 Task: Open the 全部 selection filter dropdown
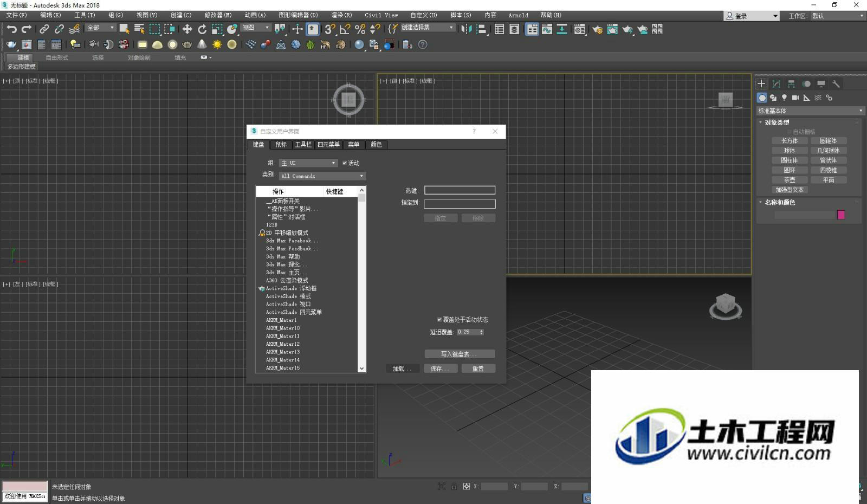click(x=101, y=28)
